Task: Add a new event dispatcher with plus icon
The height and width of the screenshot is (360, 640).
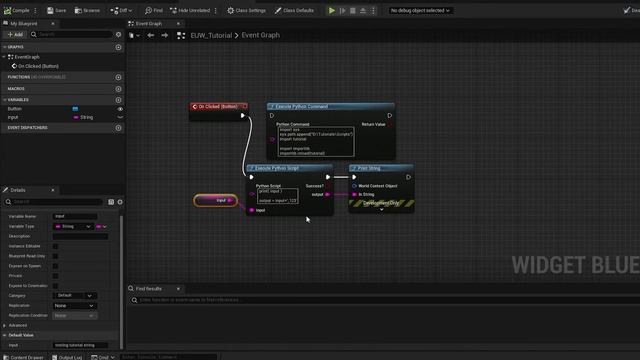Action: [118, 128]
